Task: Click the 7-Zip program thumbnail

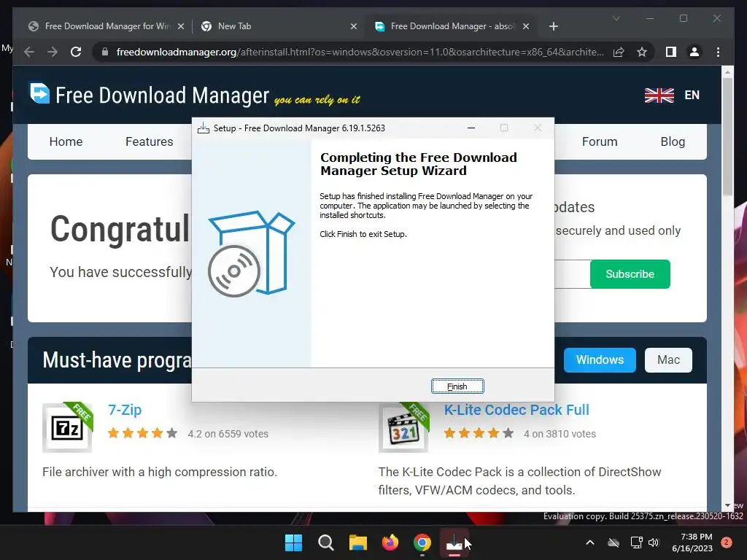Action: coord(67,427)
